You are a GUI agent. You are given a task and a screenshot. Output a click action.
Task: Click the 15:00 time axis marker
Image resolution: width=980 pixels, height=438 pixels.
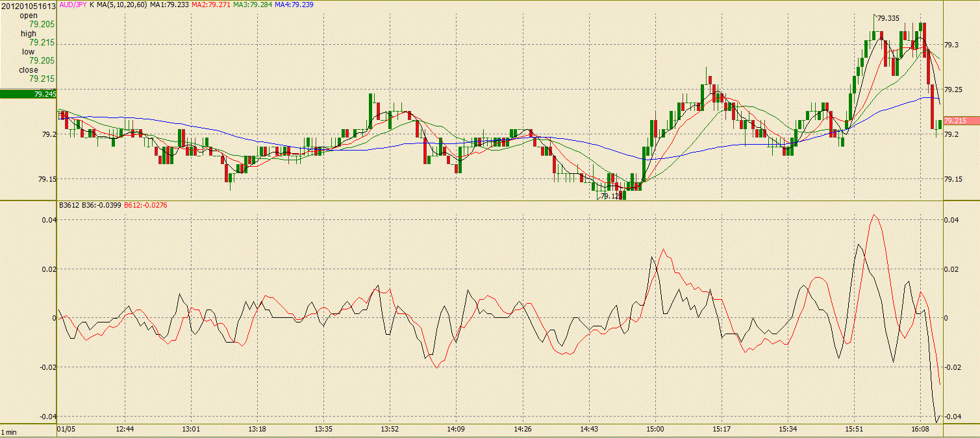coord(655,429)
